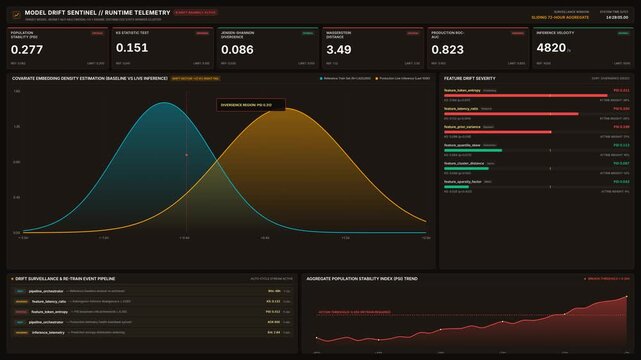This screenshot has width=641, height=360.
Task: Click the feature_cluster_distance green severity bar
Action: point(466,168)
